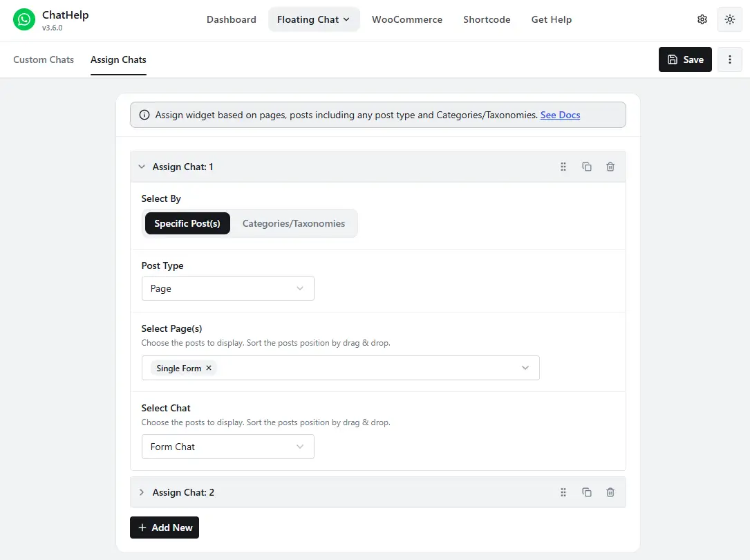Open the Shortcode menu item

[487, 19]
